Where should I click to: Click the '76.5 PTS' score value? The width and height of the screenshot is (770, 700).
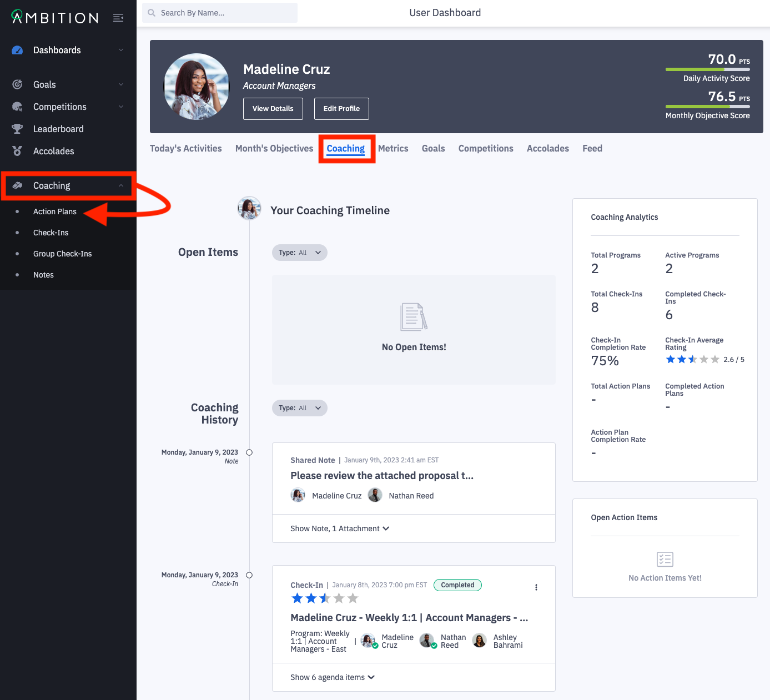coord(729,97)
